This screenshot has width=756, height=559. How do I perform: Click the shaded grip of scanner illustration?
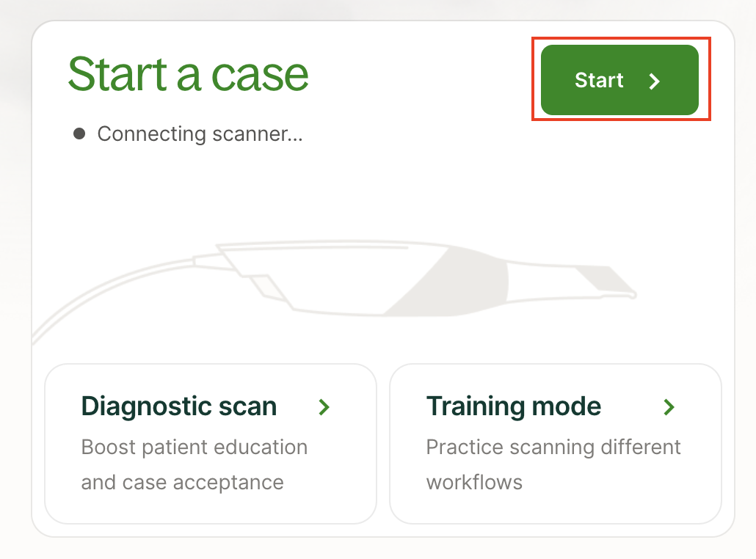(455, 282)
